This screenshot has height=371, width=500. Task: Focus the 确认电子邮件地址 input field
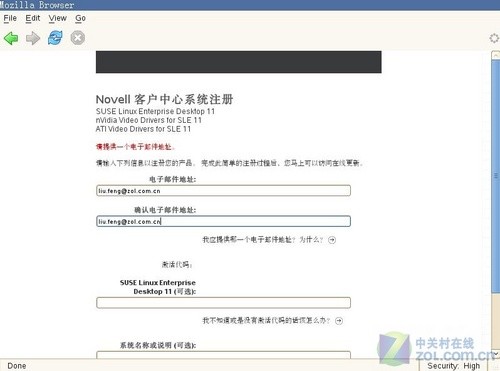[x=223, y=221]
